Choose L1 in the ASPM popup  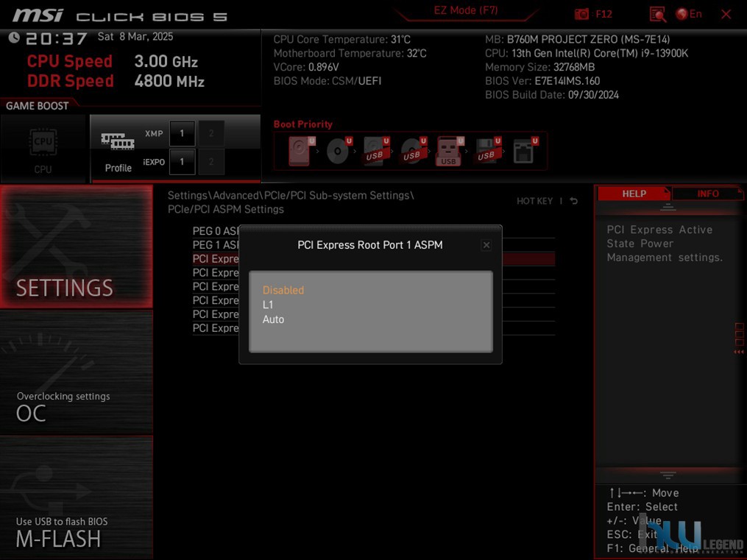268,305
